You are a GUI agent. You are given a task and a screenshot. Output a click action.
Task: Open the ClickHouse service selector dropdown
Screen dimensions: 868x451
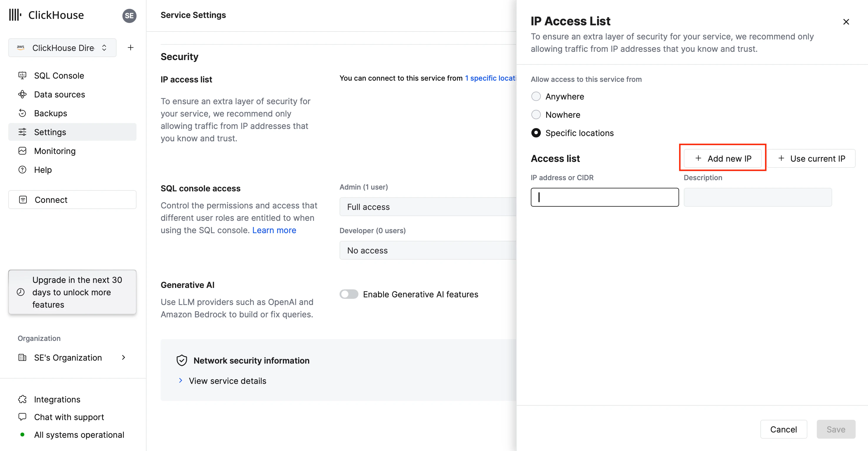click(62, 47)
